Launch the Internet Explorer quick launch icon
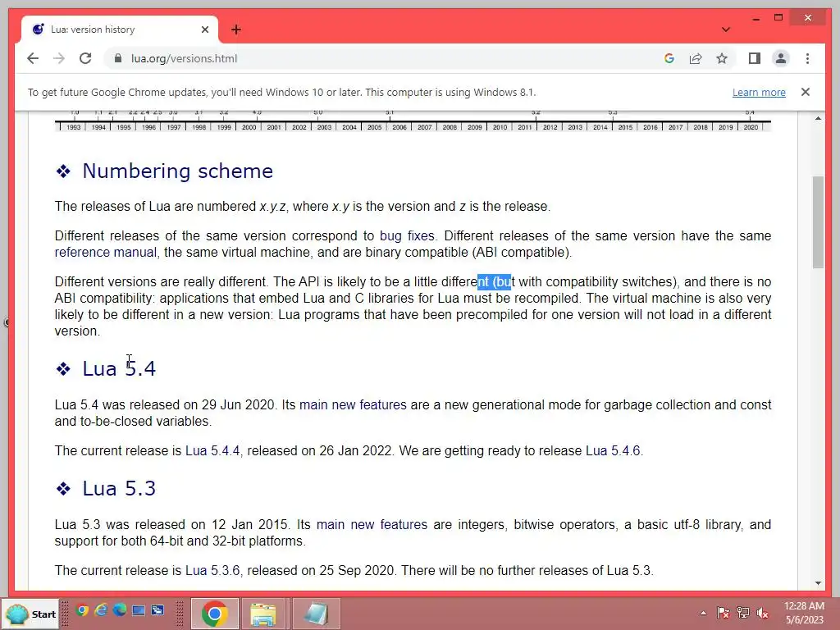Screen dimensions: 840x630 click(101, 610)
